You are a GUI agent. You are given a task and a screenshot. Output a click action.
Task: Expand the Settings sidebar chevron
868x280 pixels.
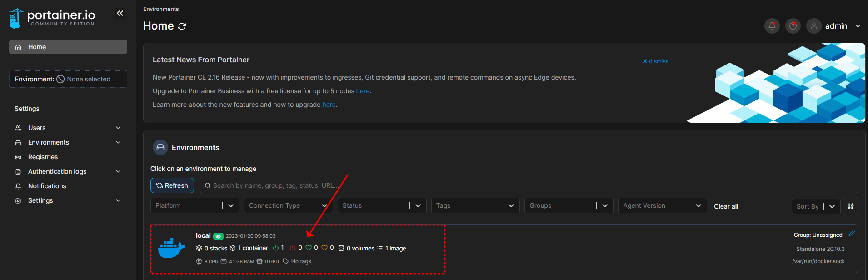(x=118, y=200)
